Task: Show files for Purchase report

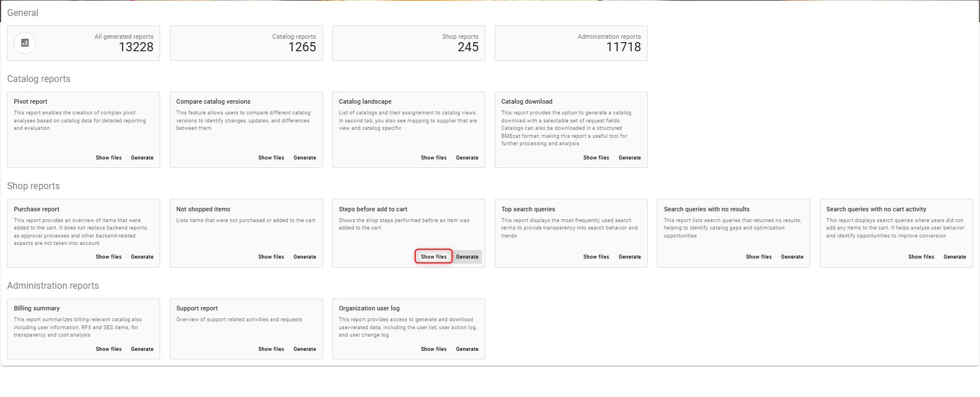Action: (x=108, y=257)
